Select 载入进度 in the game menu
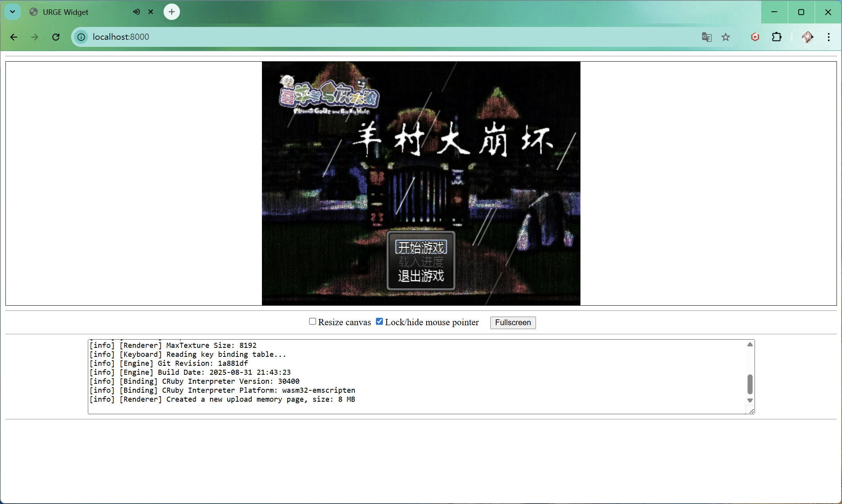Screen dimensions: 842x504 point(421,262)
